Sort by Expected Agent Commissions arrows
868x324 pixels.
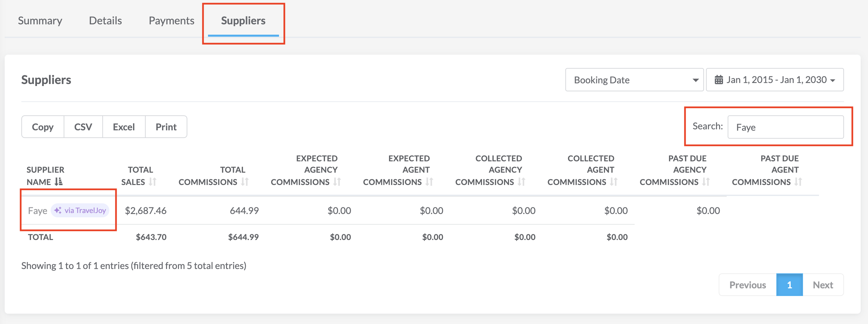429,182
